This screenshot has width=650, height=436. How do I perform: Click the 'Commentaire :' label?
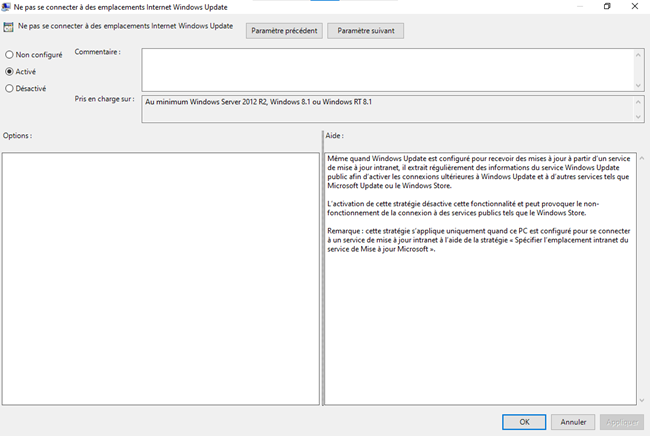[x=97, y=52]
